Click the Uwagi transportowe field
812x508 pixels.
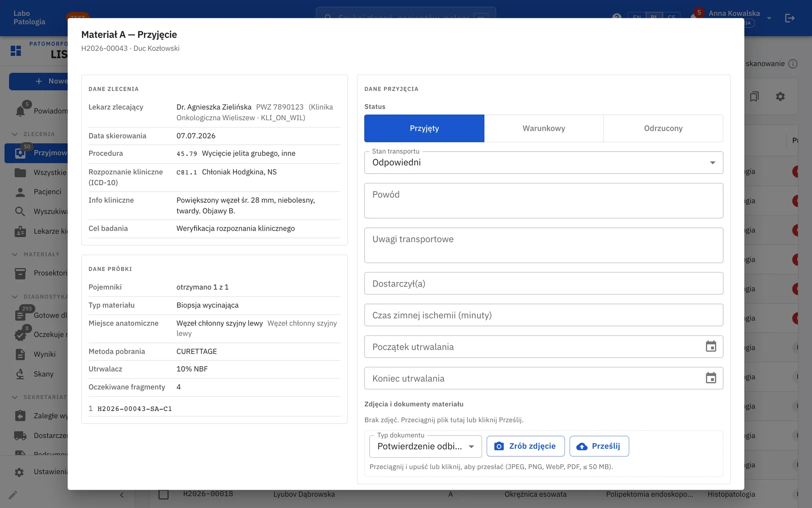pyautogui.click(x=543, y=245)
